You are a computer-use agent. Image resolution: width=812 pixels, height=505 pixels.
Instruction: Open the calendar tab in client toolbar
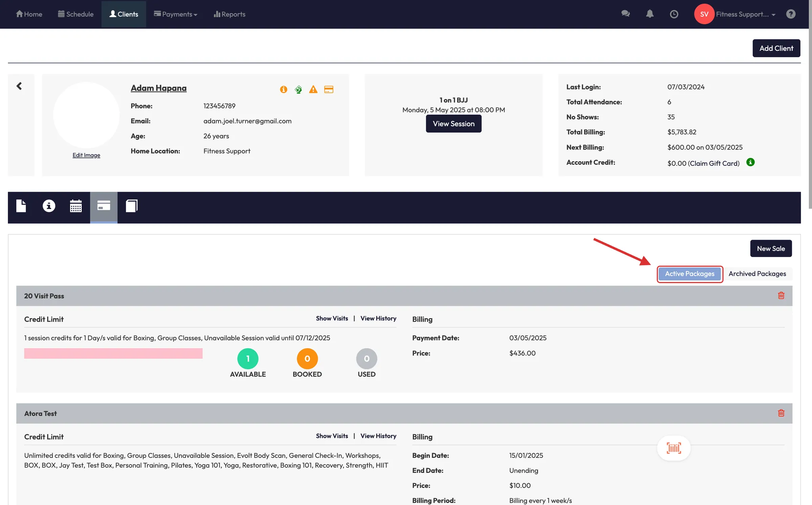point(76,206)
